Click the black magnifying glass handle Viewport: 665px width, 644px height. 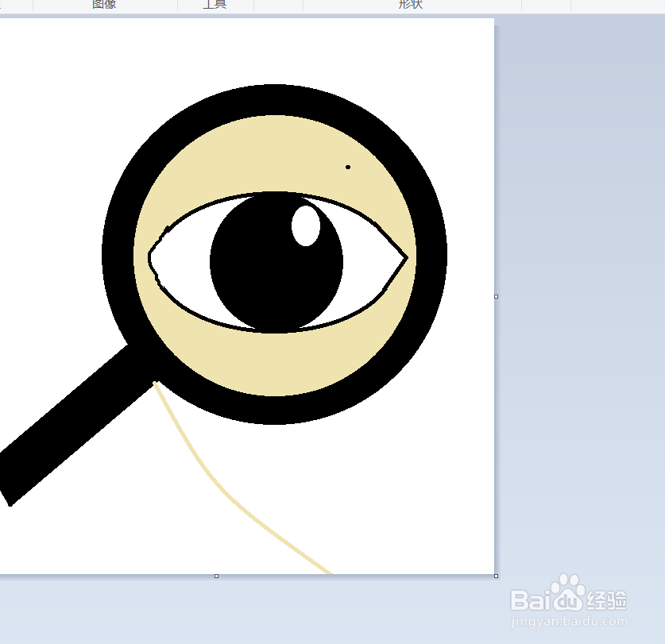tap(76, 424)
